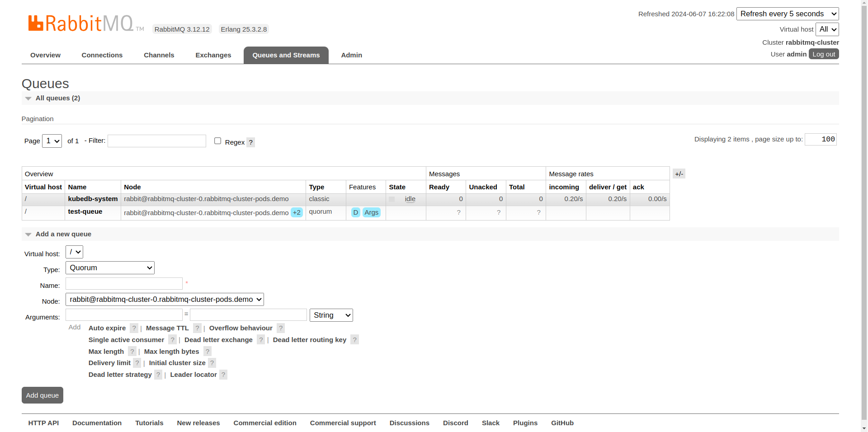The height and width of the screenshot is (432, 868).
Task: Open the Auto expire help icon
Action: click(x=134, y=328)
